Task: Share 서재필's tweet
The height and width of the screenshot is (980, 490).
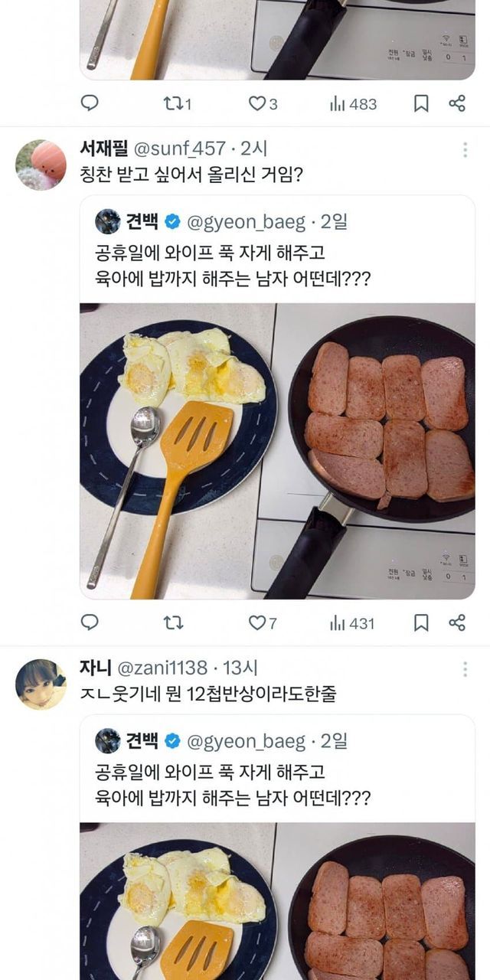Action: tap(457, 623)
